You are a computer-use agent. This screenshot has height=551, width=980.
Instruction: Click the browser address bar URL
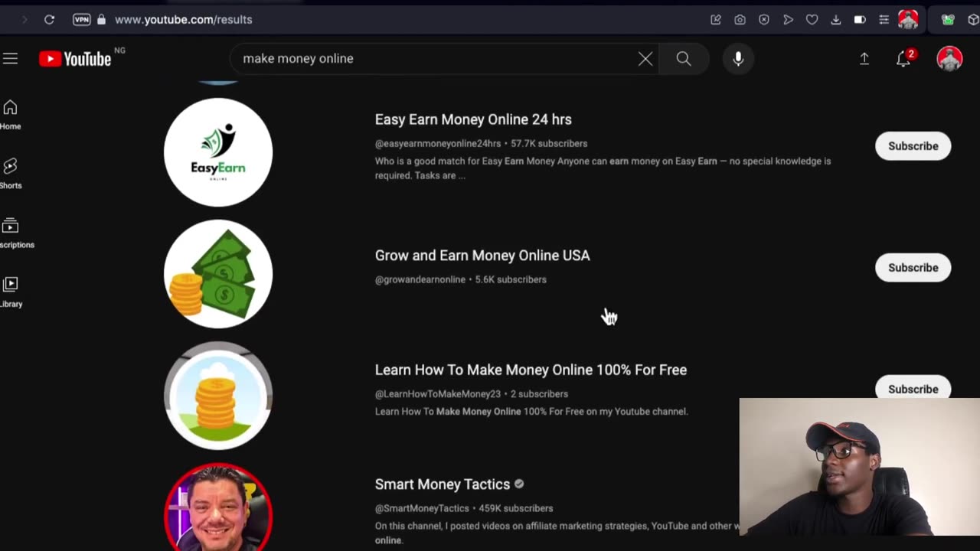click(x=183, y=19)
